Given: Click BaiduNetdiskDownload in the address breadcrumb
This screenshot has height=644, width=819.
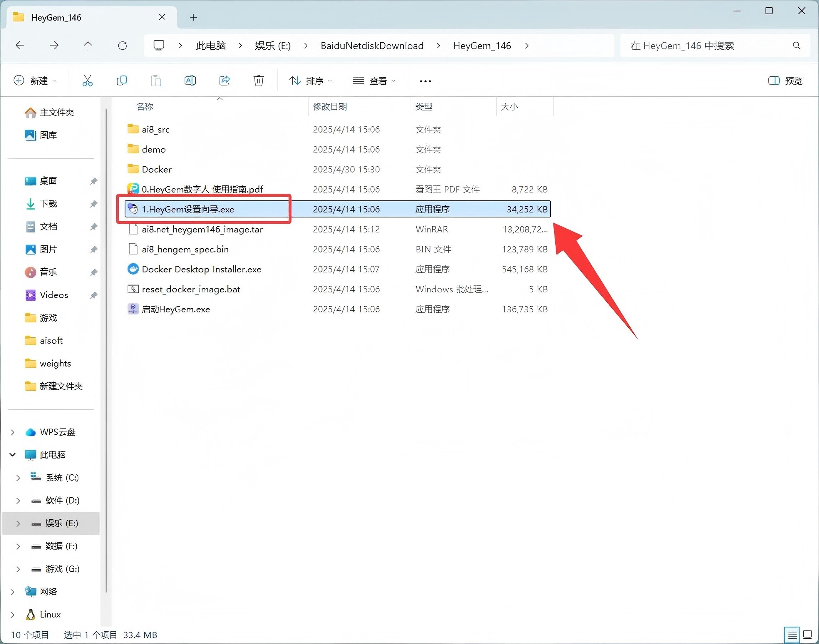Looking at the screenshot, I should [x=372, y=46].
